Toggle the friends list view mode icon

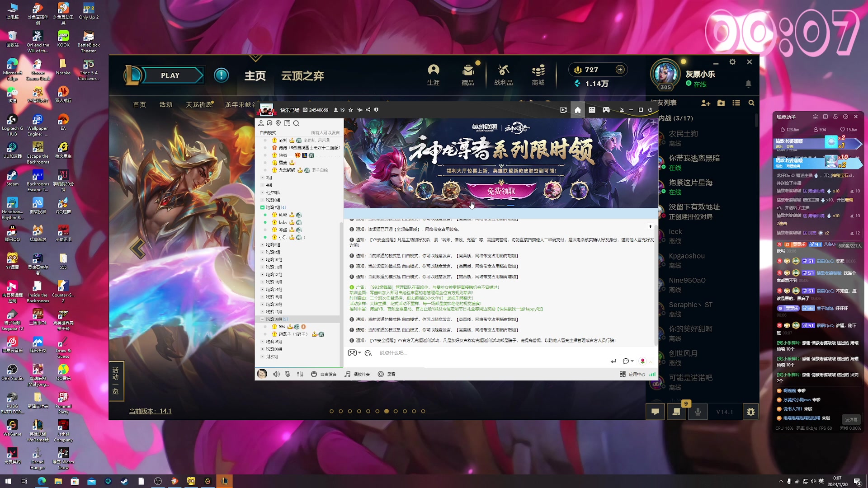(736, 103)
